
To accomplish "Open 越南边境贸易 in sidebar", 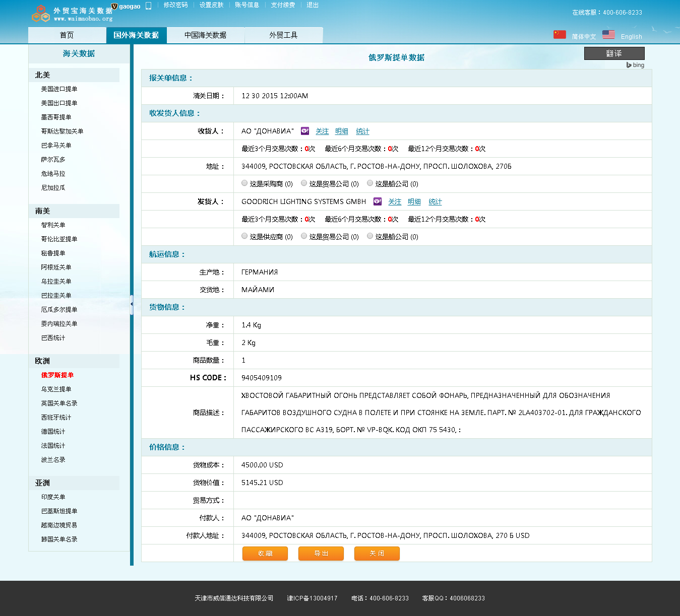I will point(59,525).
